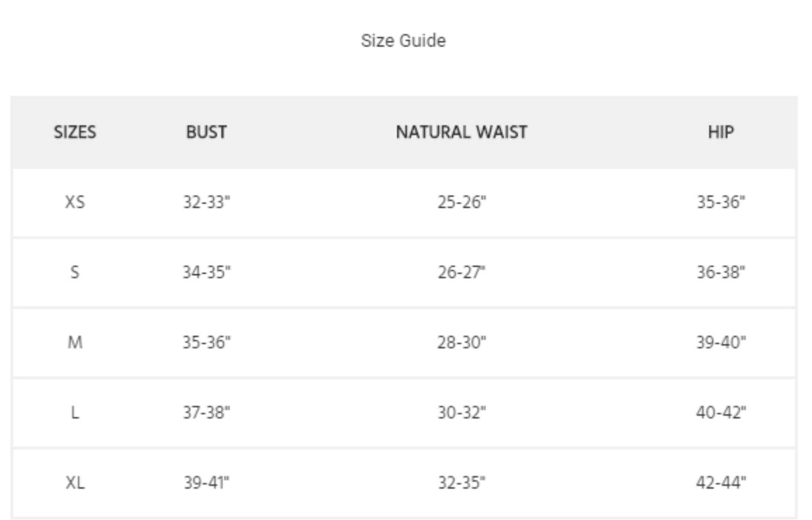Click the 39-41" bust measurement

click(206, 482)
